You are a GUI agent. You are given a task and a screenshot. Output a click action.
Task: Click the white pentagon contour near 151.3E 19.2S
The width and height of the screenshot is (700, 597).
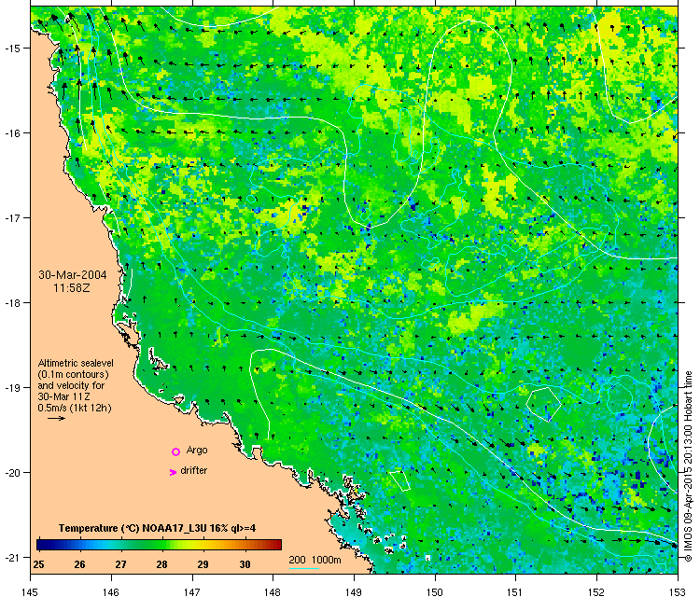coord(543,404)
